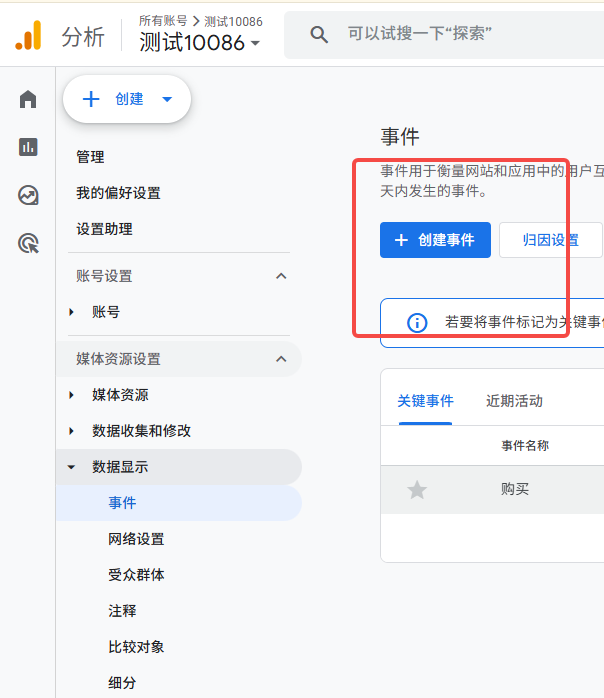Click the 创建事件 button

(435, 240)
